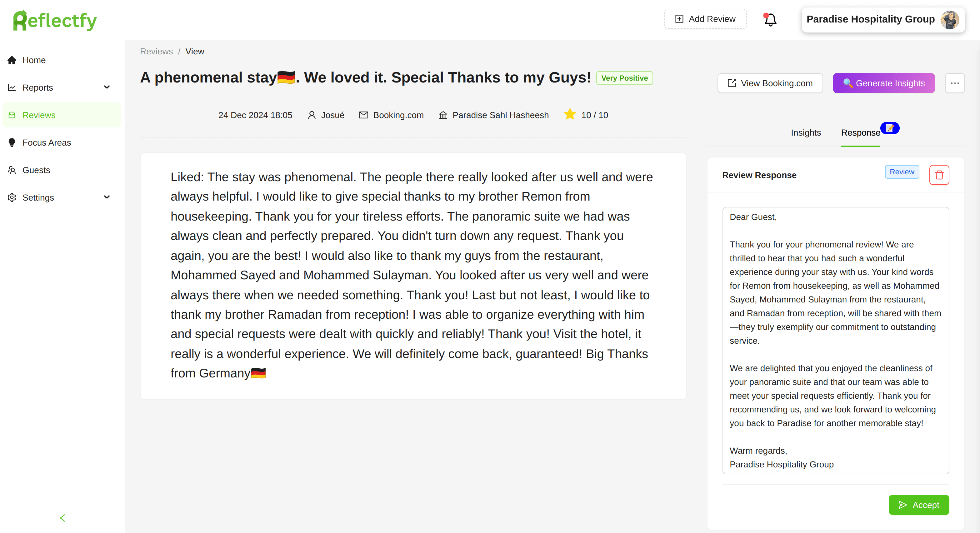
Task: Go to Reviews breadcrumb link
Action: pyautogui.click(x=156, y=51)
